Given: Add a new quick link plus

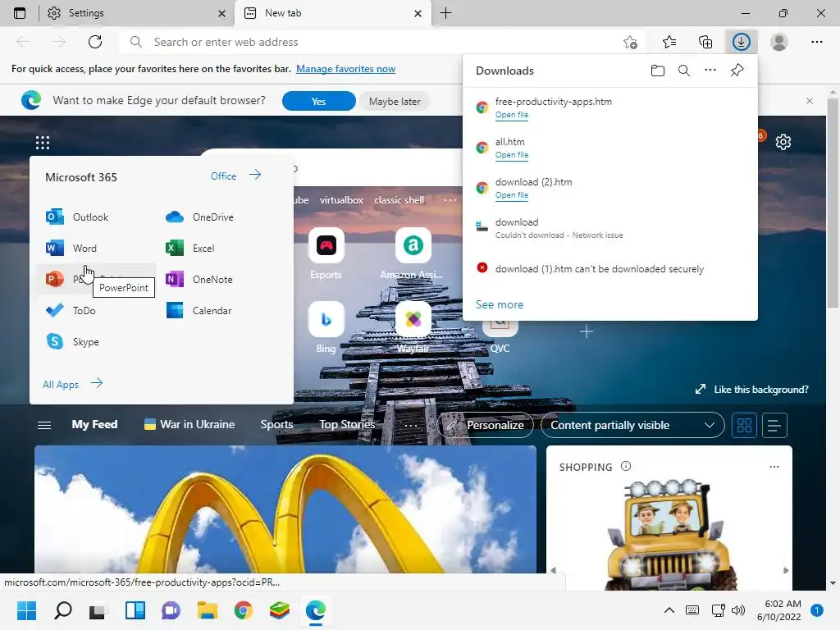Looking at the screenshot, I should (x=586, y=332).
